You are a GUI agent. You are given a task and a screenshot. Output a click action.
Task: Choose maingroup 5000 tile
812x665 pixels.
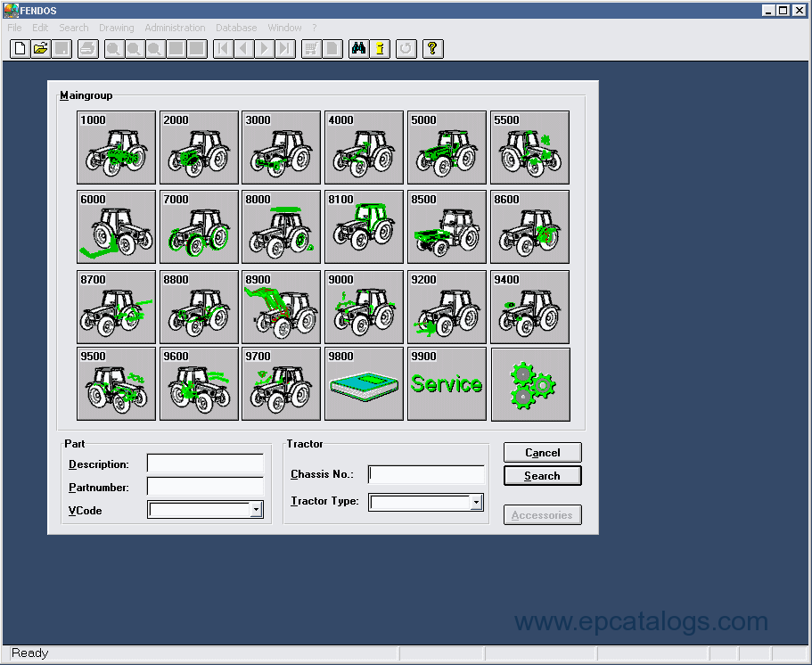(x=447, y=147)
